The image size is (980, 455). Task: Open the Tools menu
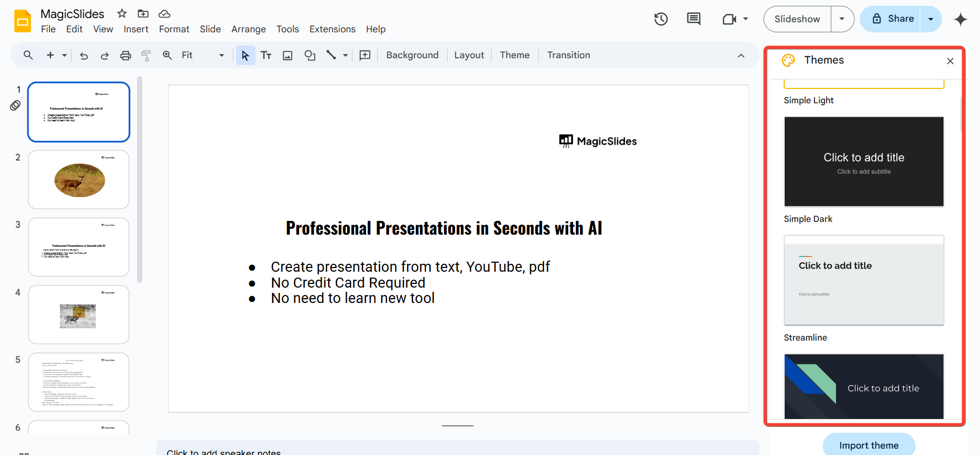[288, 29]
